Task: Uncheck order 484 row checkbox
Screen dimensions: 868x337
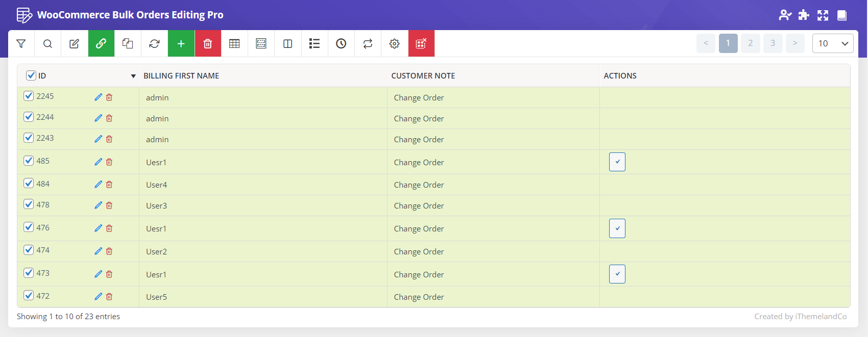Action: 29,184
